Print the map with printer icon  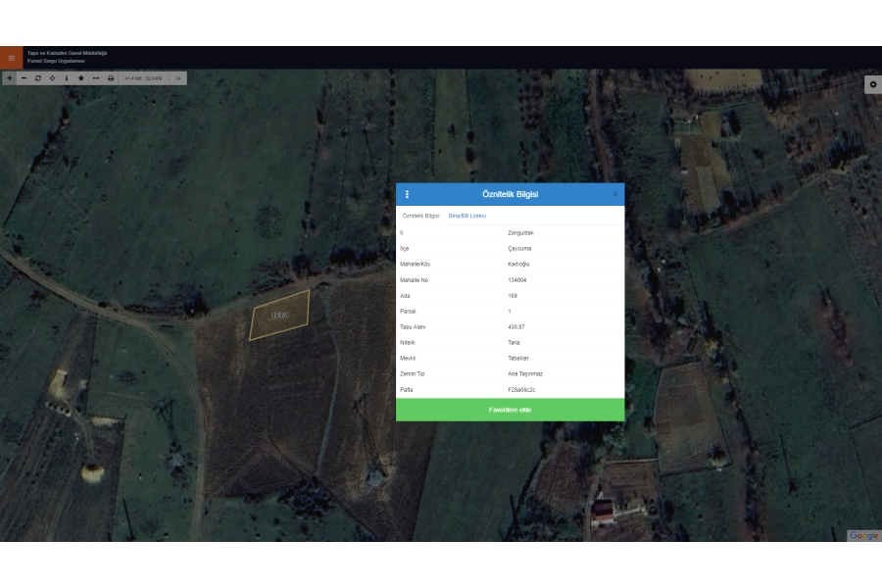(110, 77)
